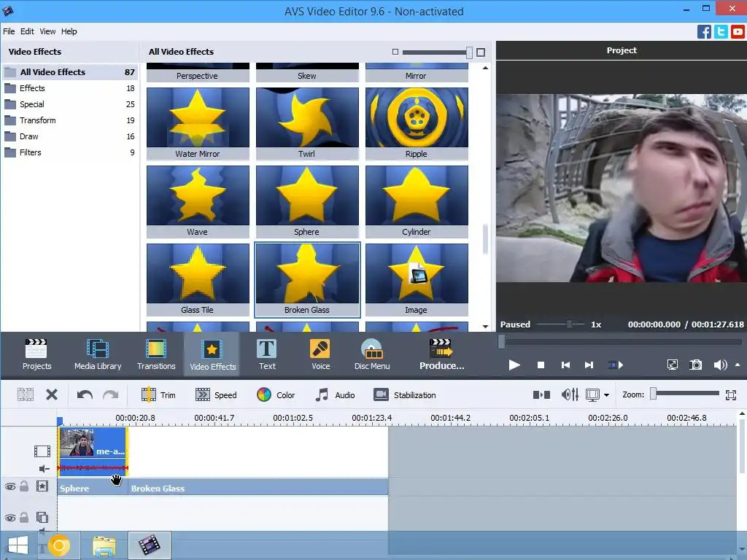Open the Transitions panel
Viewport: 747px width, 560px height.
[x=156, y=354]
